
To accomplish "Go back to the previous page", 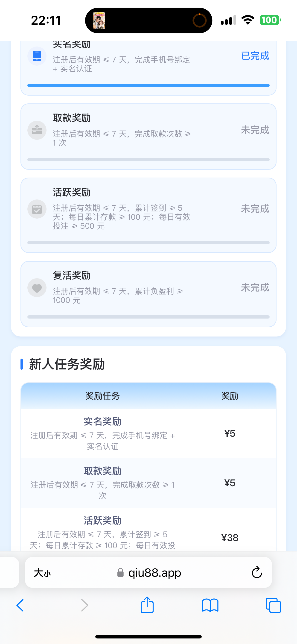I will coord(20,605).
